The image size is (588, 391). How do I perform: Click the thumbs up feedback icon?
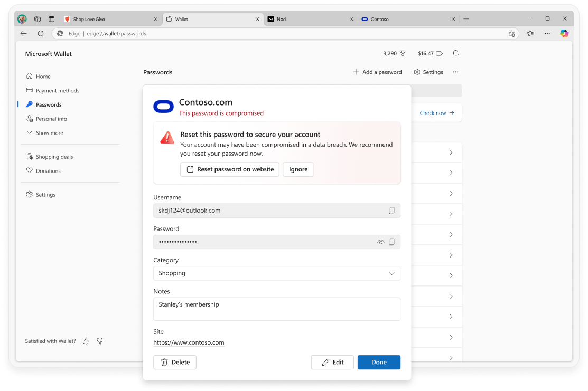86,341
